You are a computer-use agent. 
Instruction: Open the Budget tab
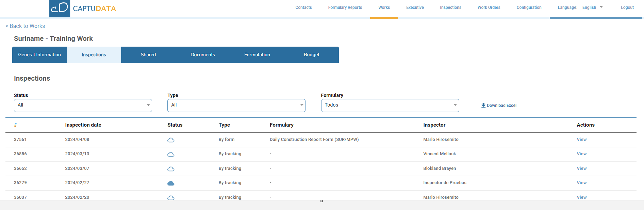coord(311,55)
